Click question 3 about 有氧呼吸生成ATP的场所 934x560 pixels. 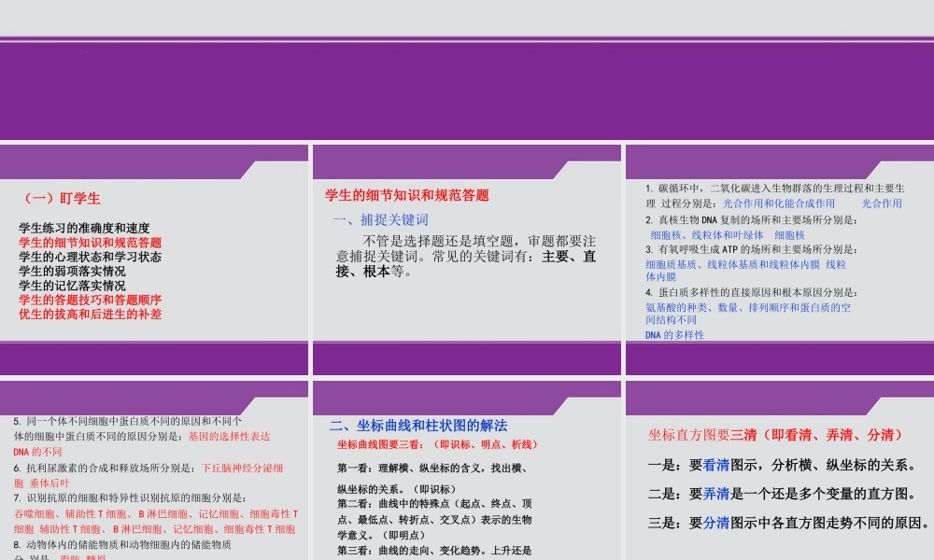(751, 249)
